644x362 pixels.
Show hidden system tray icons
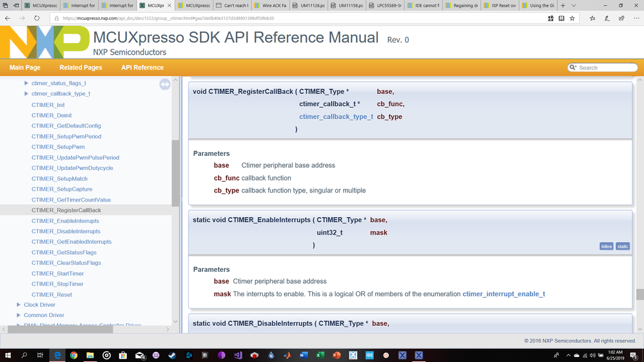tap(569, 356)
